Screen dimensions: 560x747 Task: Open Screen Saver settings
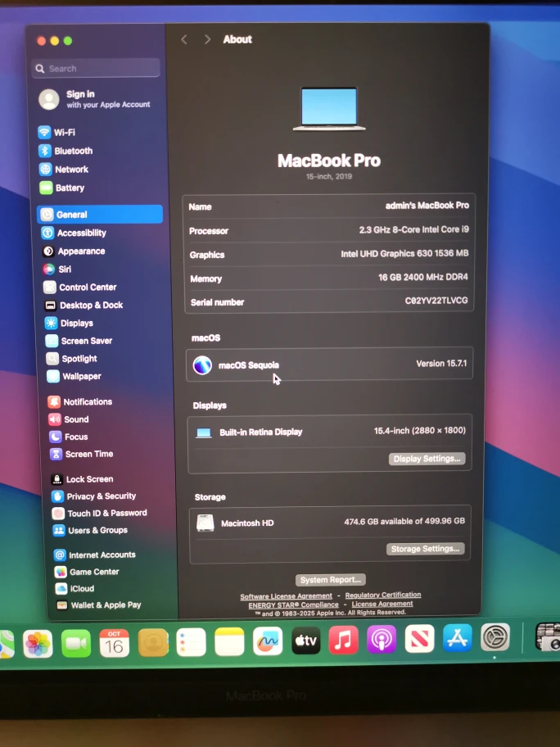[79, 341]
